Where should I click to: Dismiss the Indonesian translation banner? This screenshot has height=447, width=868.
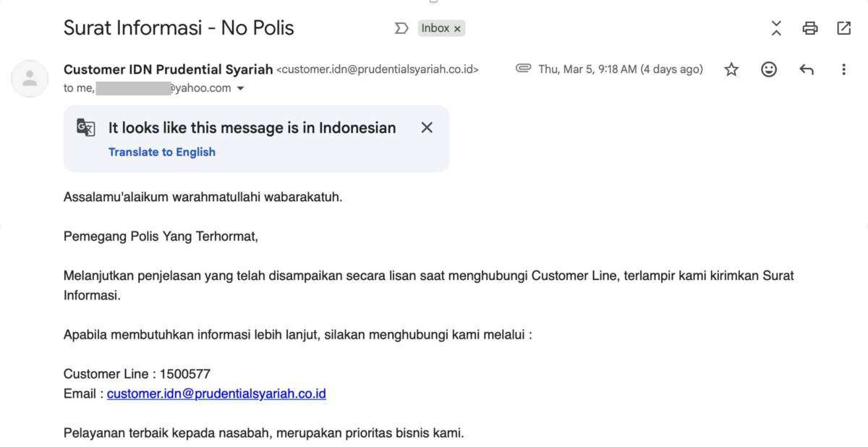coord(427,128)
